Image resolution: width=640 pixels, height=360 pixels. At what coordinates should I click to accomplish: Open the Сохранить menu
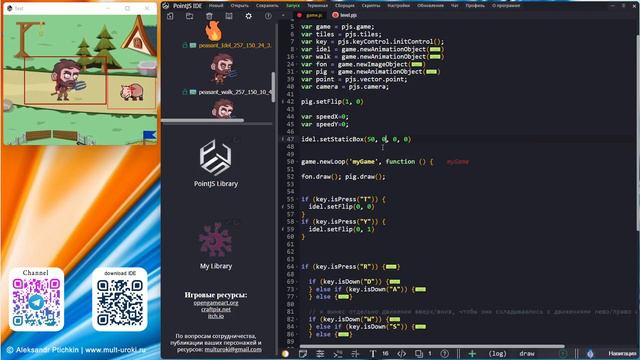point(267,6)
